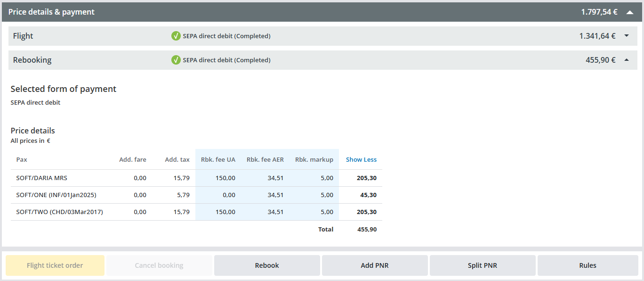Select the Split PNR button
The width and height of the screenshot is (644, 281).
[x=483, y=265]
